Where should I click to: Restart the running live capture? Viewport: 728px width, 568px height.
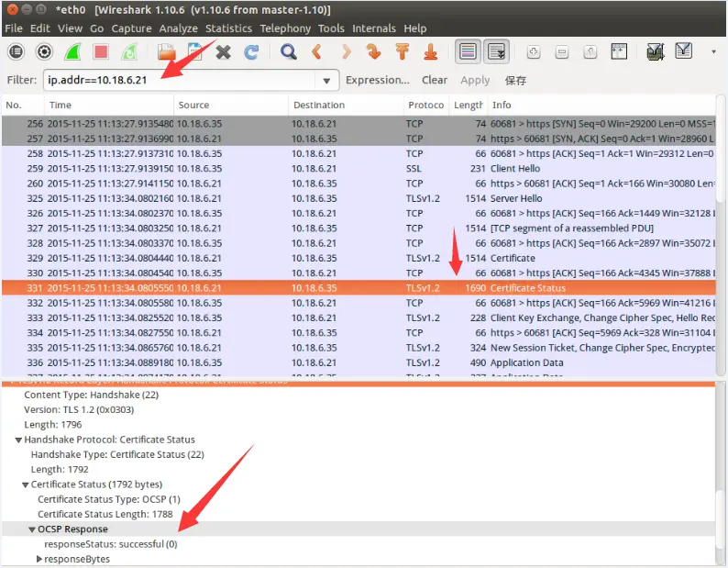point(129,51)
